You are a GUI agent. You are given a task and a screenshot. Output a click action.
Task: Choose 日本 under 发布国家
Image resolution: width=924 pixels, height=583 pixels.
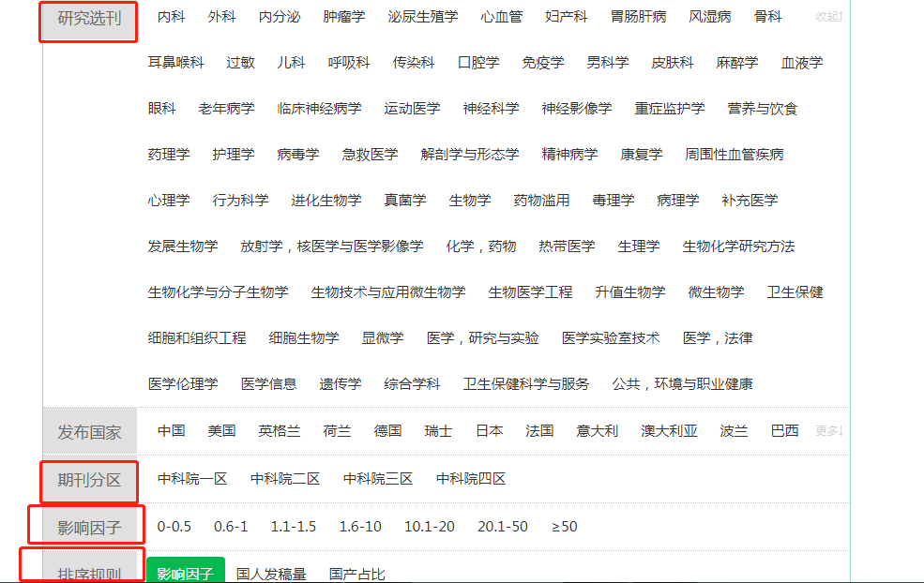(x=488, y=429)
